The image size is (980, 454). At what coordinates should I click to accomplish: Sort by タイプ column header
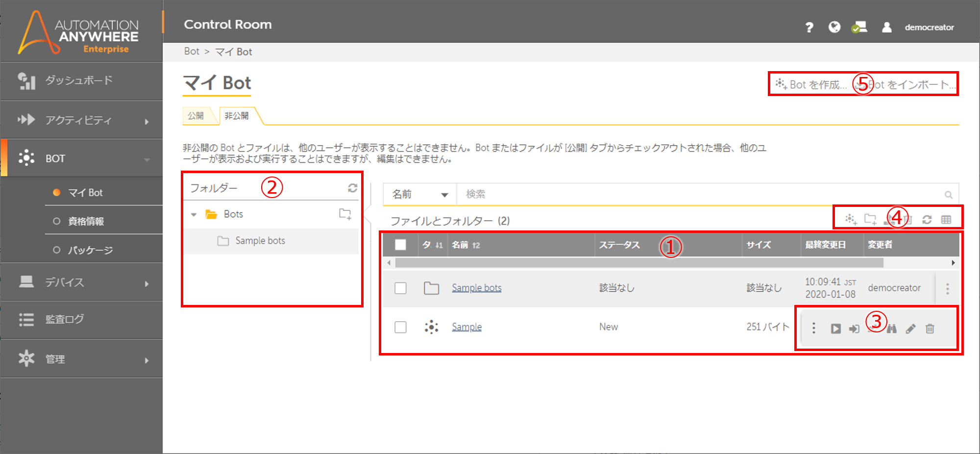[433, 245]
